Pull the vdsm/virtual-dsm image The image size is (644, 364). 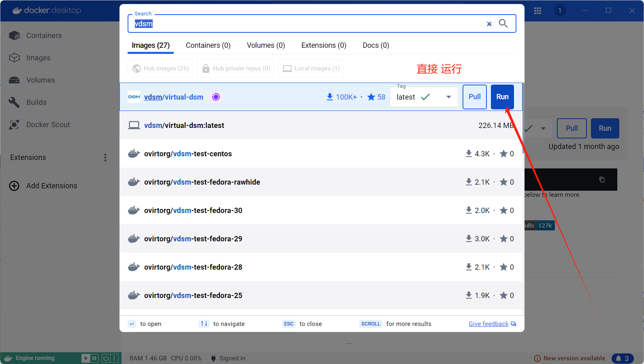coord(475,97)
